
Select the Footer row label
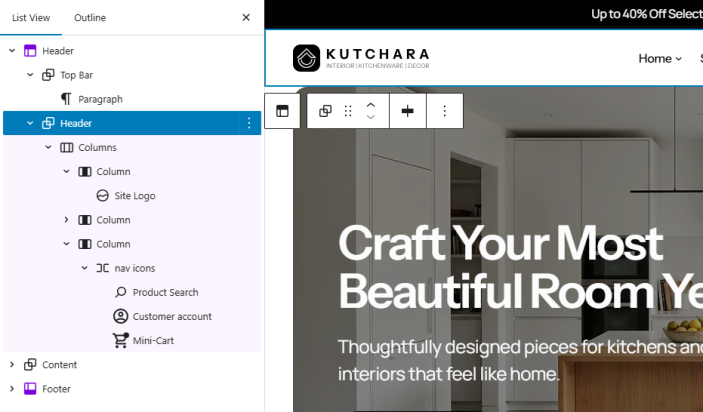(56, 389)
